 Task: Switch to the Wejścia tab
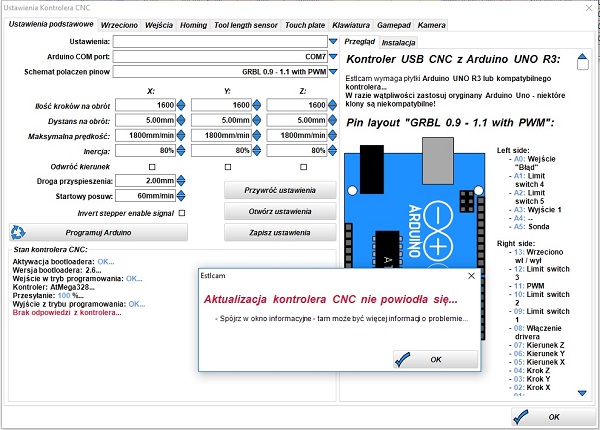(x=159, y=25)
